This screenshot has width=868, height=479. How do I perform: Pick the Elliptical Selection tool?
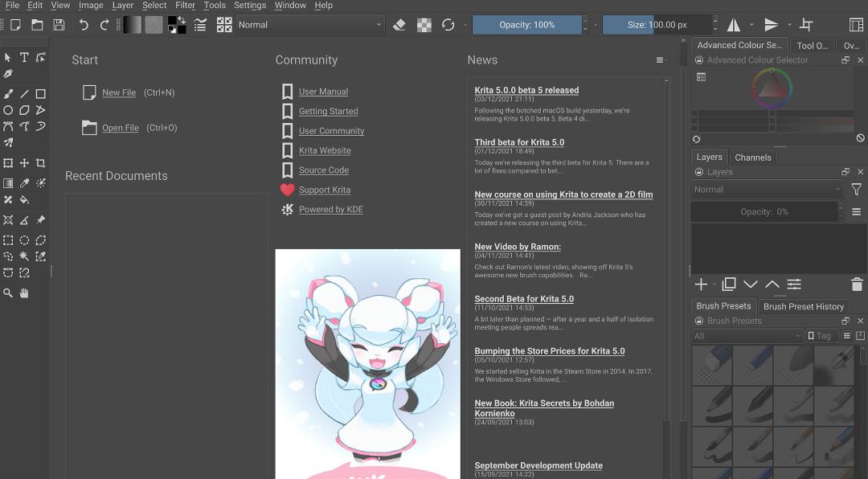[24, 239]
